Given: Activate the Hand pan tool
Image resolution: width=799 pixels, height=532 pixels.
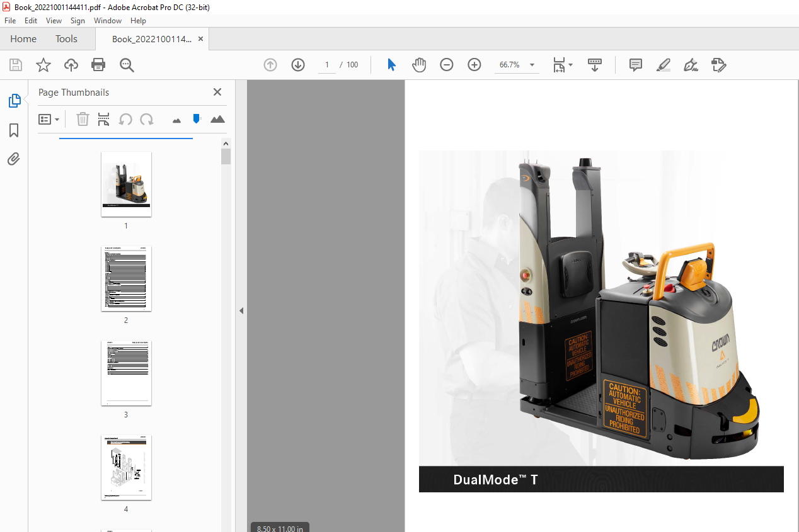Looking at the screenshot, I should click(419, 65).
